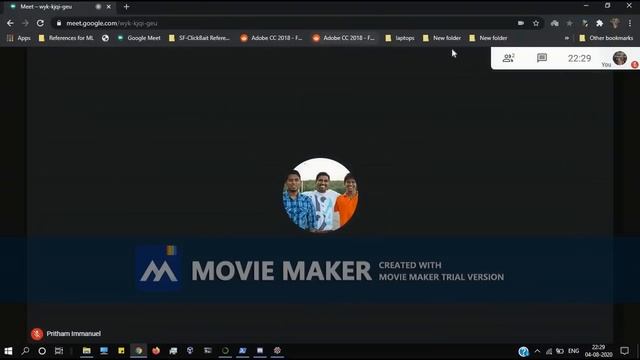
Task: Open the taskbar clock and date
Action: pos(598,351)
